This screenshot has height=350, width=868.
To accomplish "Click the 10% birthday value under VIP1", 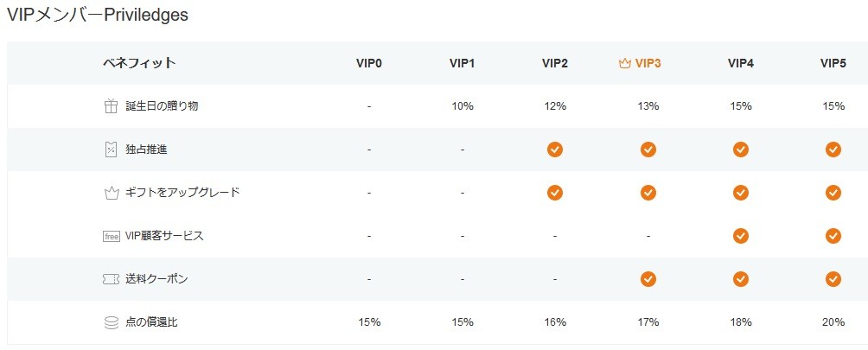I will click(463, 106).
